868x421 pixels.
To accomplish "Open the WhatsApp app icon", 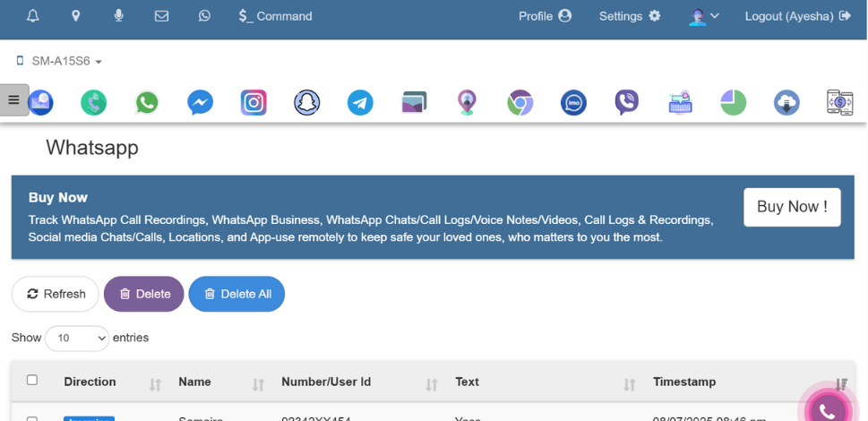I will pyautogui.click(x=147, y=103).
